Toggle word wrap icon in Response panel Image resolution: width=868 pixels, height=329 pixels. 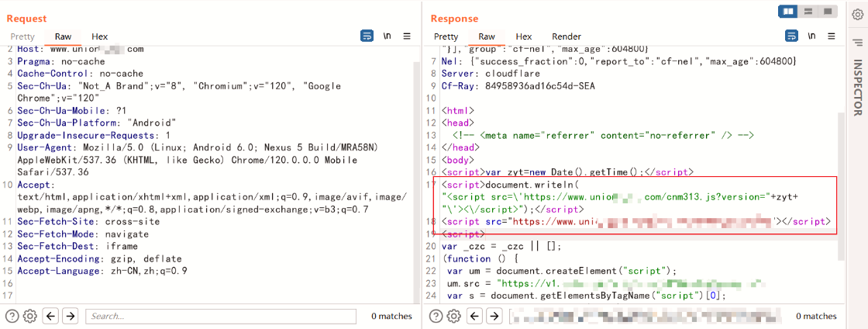791,36
